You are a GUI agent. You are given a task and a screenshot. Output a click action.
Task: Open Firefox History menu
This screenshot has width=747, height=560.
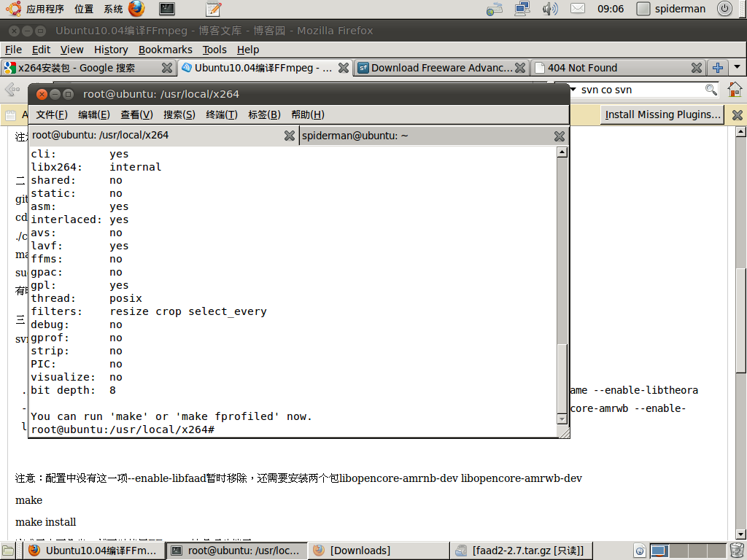tap(111, 50)
